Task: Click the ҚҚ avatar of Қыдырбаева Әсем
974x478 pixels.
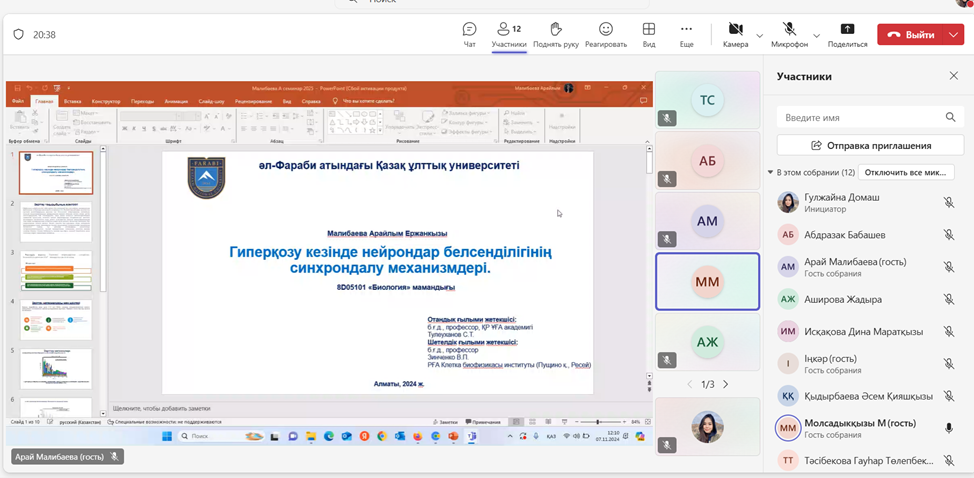Action: pyautogui.click(x=788, y=395)
